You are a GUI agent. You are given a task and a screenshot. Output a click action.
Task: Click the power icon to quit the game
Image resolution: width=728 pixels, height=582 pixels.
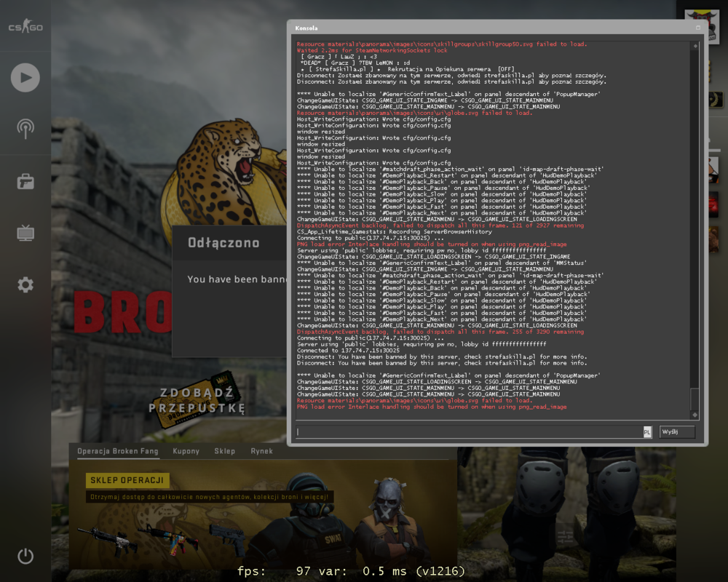pyautogui.click(x=25, y=556)
